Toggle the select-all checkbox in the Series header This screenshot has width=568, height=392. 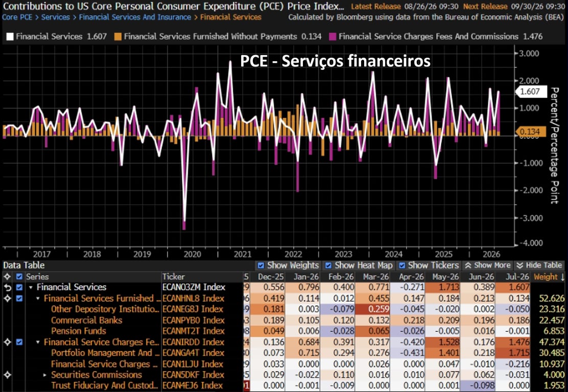19,277
